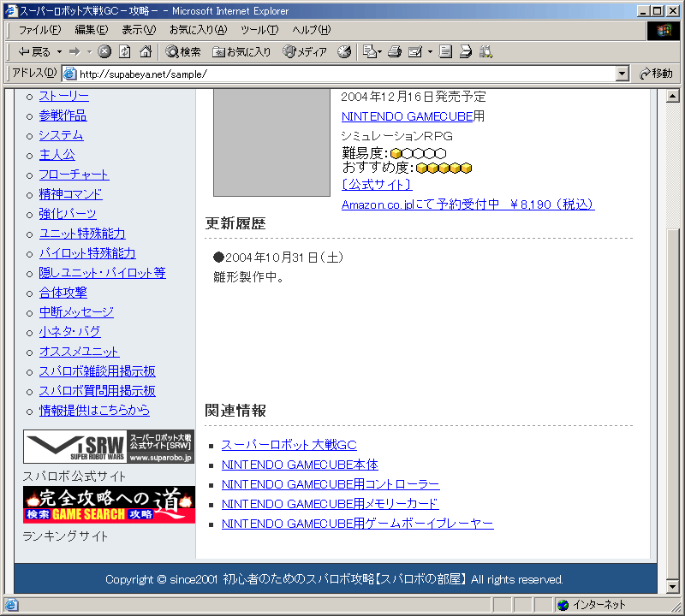Open the NINTENDO GAMECUBE本体 link

tap(300, 465)
